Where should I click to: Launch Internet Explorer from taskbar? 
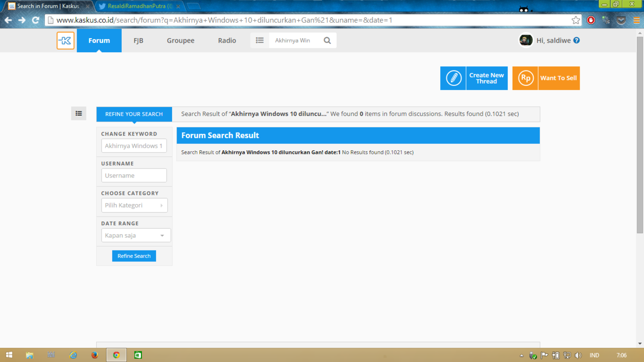(x=73, y=355)
